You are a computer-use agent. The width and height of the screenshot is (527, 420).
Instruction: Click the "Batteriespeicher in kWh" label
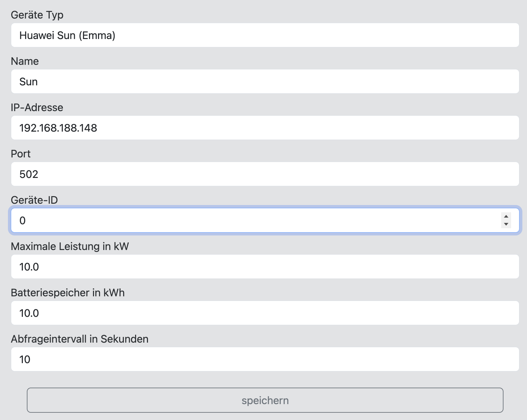(68, 293)
